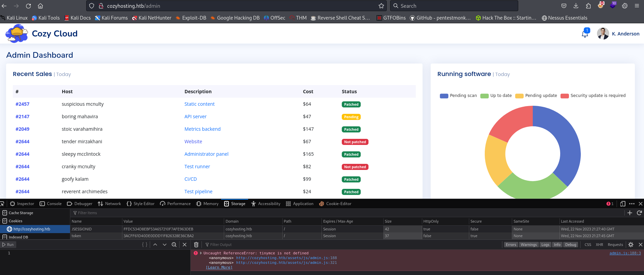Viewport: 644px width, 275px height.
Task: Reload the page with the refresh icon
Action: tap(28, 6)
